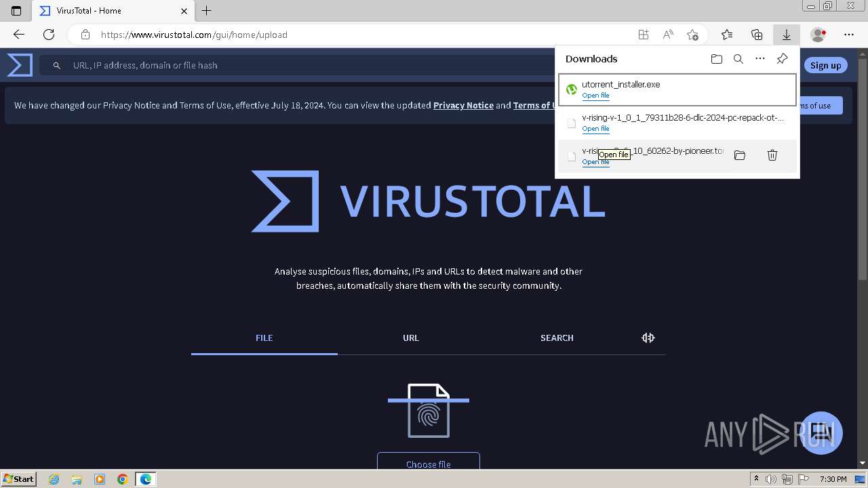Open a new browser tab

click(207, 11)
